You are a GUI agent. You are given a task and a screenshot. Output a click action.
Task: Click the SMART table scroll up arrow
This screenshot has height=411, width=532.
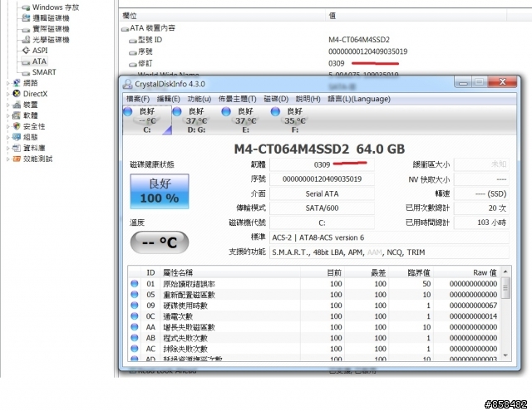point(505,272)
